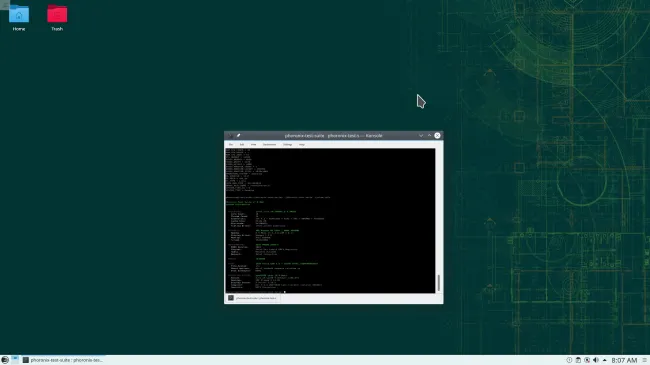
Task: Open the Home folder desktop icon
Action: 19,18
